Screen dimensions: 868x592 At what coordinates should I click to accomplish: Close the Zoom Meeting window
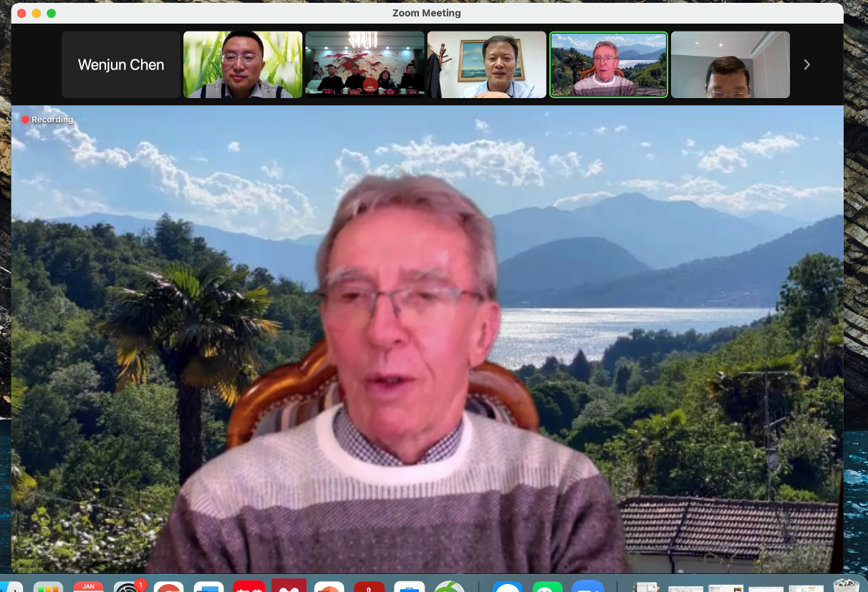click(x=21, y=14)
